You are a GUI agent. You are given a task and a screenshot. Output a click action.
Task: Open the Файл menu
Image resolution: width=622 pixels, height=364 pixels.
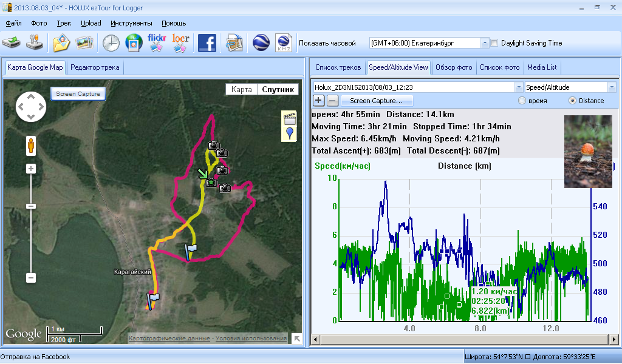[x=13, y=23]
